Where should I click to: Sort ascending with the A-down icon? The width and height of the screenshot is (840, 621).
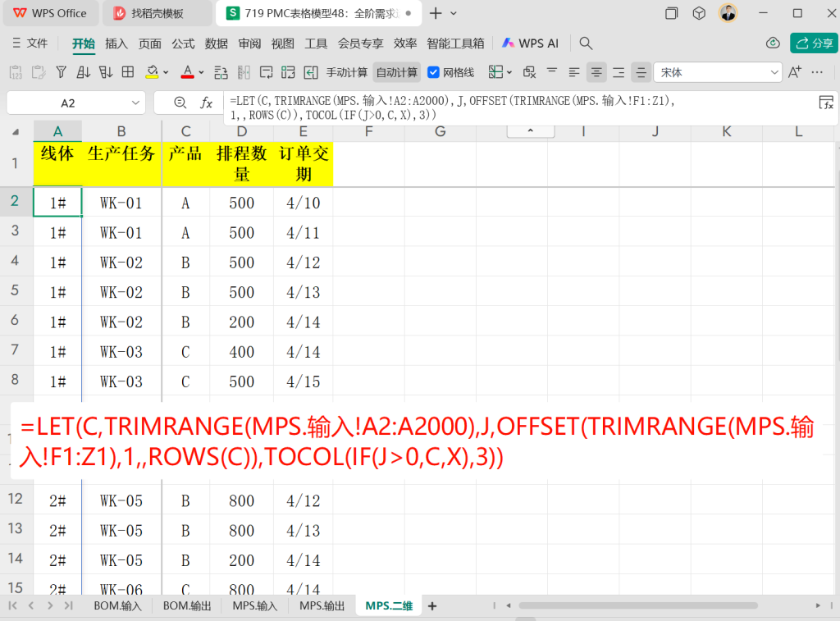83,72
